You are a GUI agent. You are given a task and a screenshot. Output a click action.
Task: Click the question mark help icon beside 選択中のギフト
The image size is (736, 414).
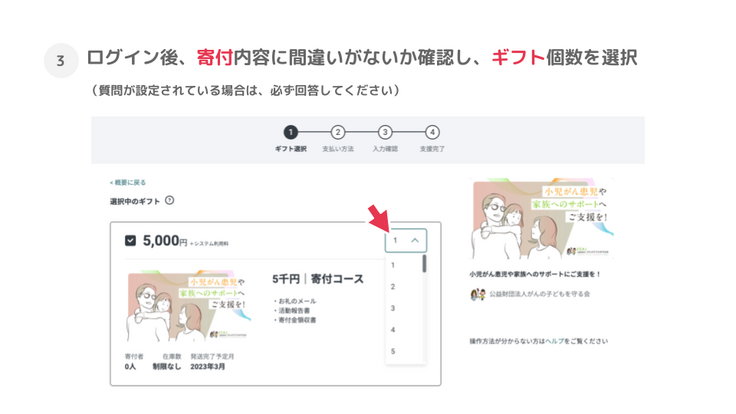click(x=170, y=201)
